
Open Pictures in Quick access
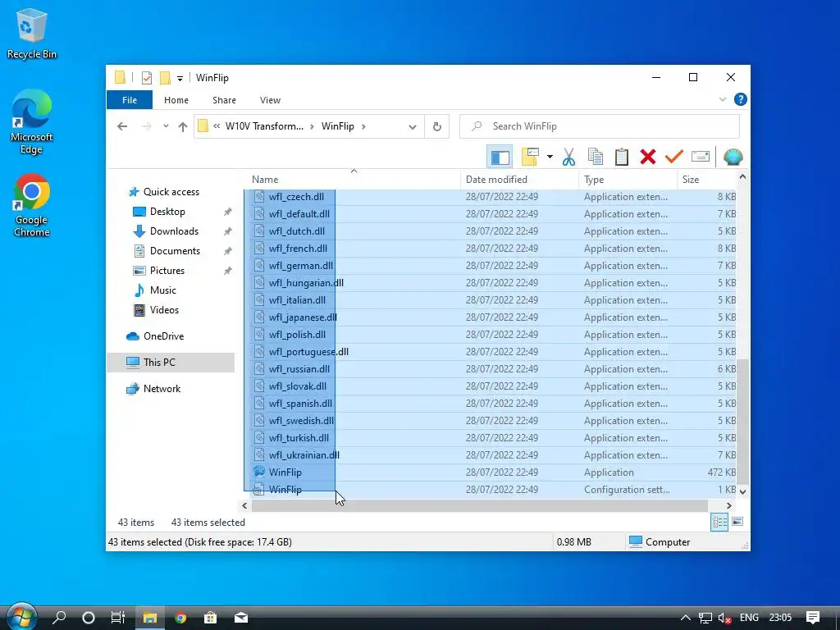(167, 271)
